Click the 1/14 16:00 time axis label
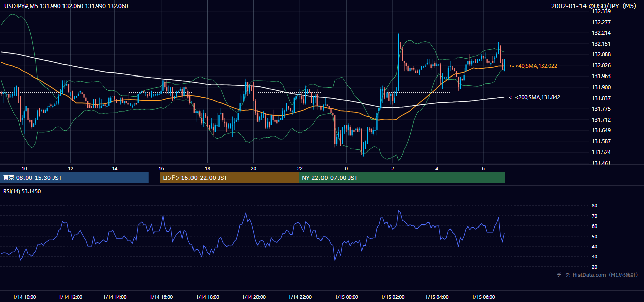 click(x=161, y=297)
